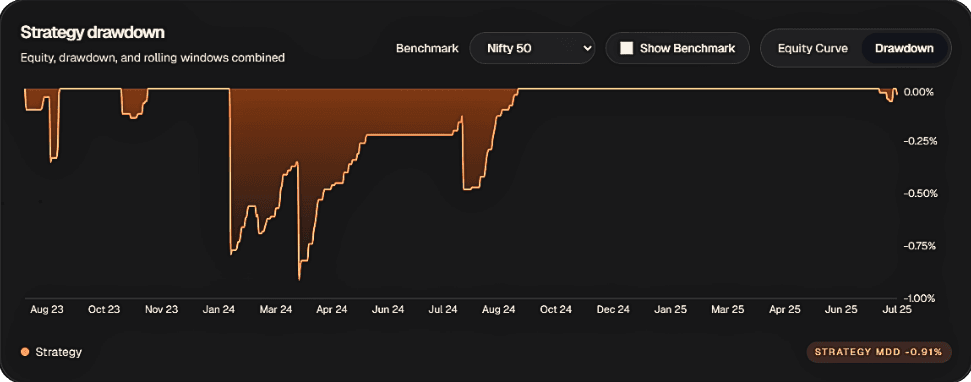Click the Jan 24 axis label
The height and width of the screenshot is (382, 971).
coord(219,309)
